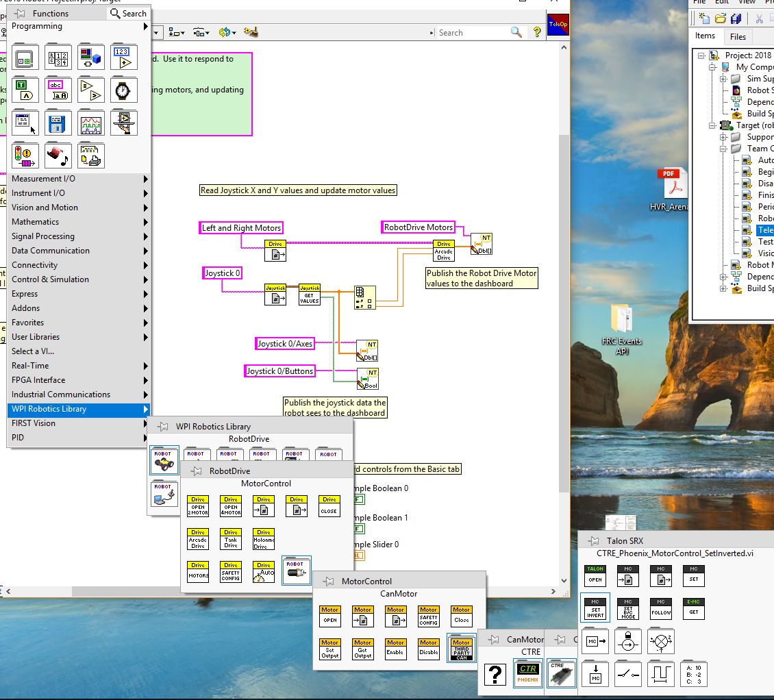Screen dimensions: 774x700
Task: Collapse the Team Code folder node
Action: click(x=723, y=149)
